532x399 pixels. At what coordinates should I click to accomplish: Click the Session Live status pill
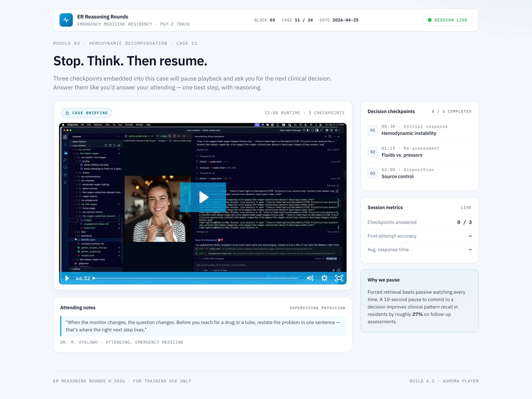(x=448, y=20)
